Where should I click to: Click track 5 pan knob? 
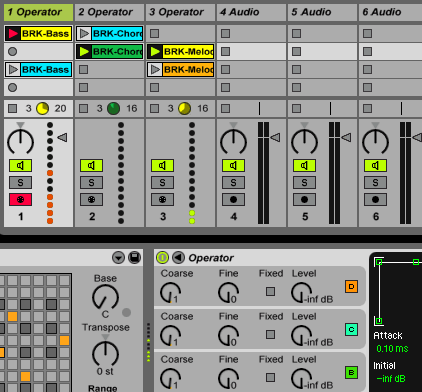click(x=304, y=142)
